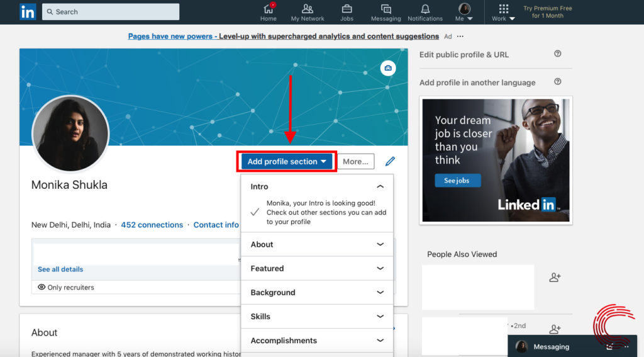The image size is (644, 357).
Task: Connect with the 2nd-degree person
Action: click(x=555, y=329)
